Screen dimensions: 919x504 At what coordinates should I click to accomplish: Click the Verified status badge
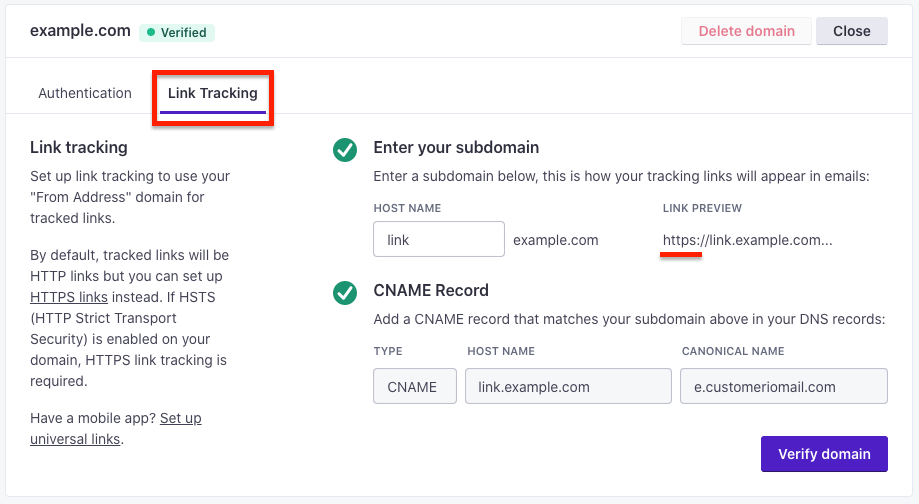[177, 32]
